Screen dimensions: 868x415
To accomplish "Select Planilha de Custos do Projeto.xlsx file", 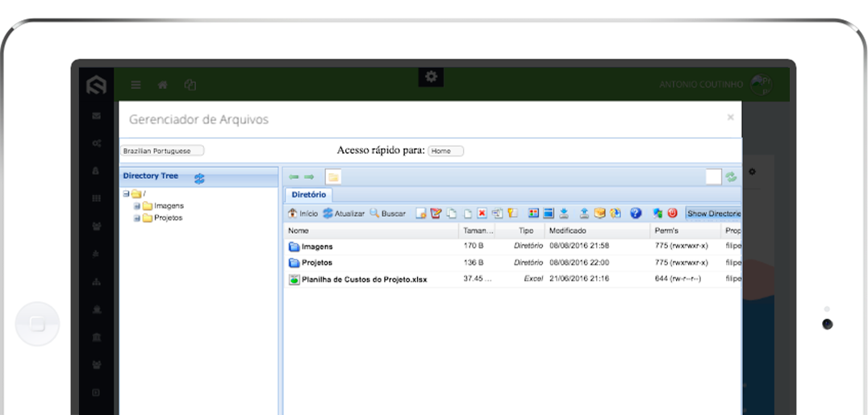I will pos(364,280).
